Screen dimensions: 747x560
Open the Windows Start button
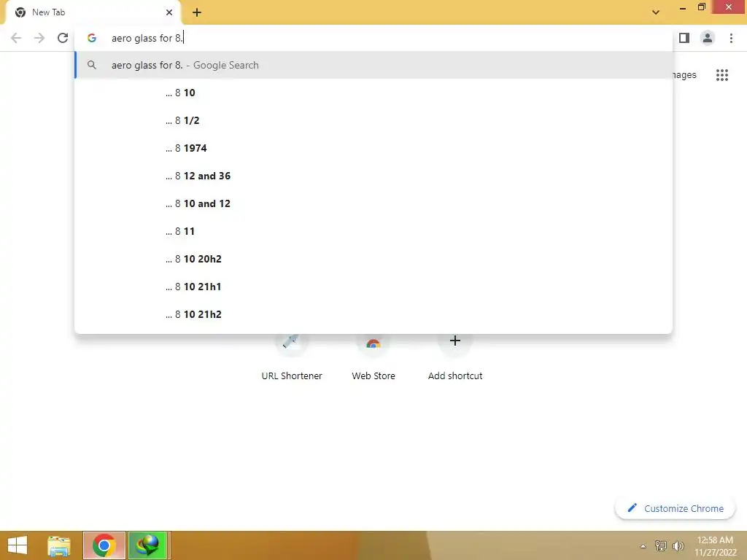18,545
